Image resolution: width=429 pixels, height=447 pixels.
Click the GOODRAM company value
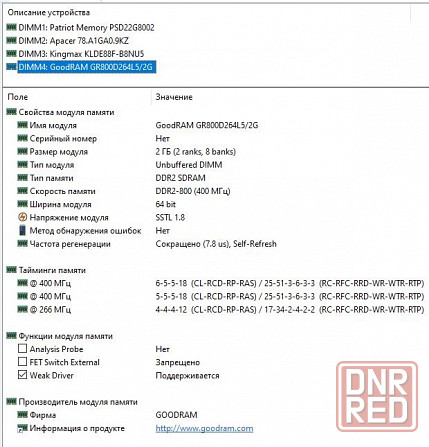tap(176, 415)
